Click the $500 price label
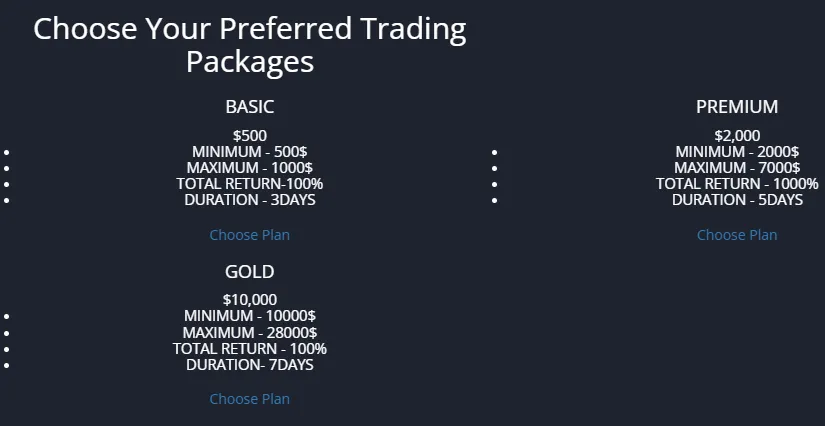The height and width of the screenshot is (426, 825). pos(249,136)
